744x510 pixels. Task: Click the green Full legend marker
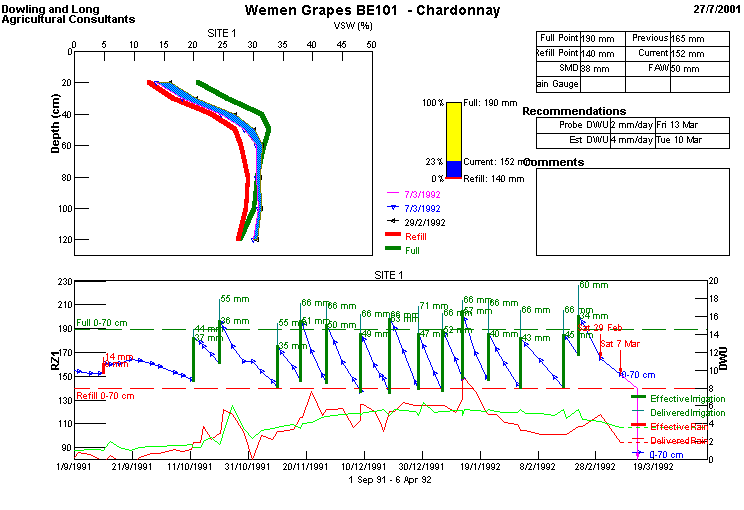(393, 247)
